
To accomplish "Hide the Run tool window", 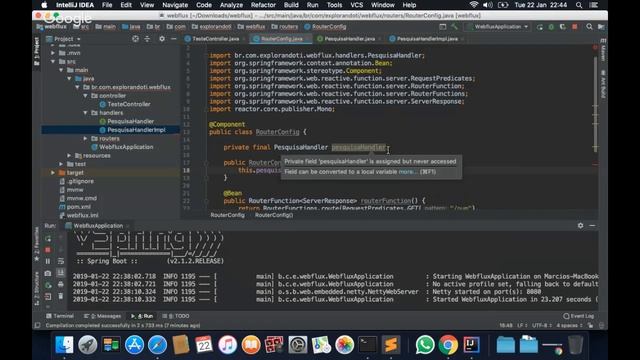I will pyautogui.click(x=592, y=225).
